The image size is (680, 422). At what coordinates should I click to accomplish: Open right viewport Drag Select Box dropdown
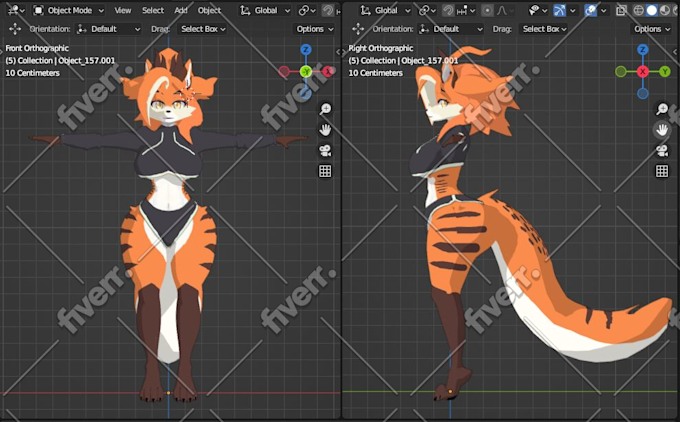pos(545,29)
